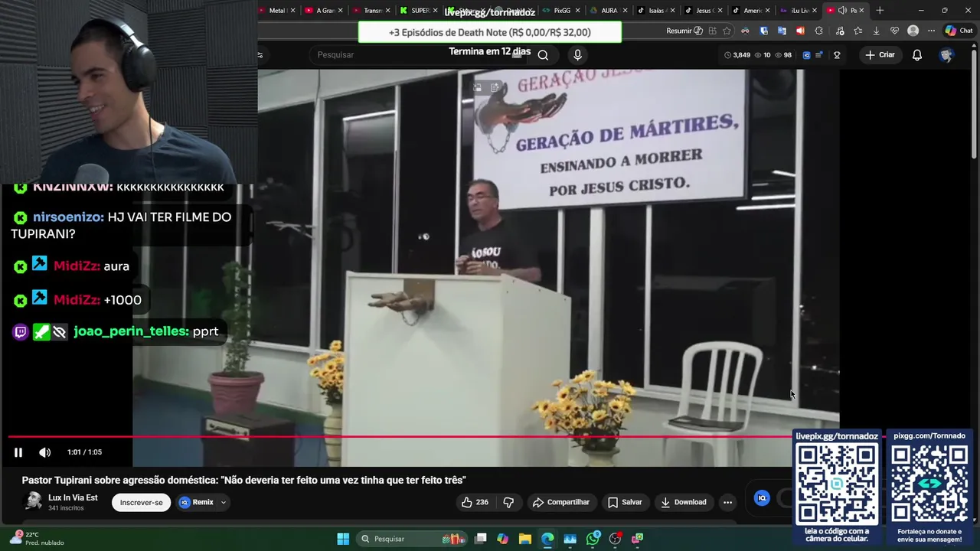Open Lux In Via Est channel avatar
980x551 pixels.
pos(33,501)
